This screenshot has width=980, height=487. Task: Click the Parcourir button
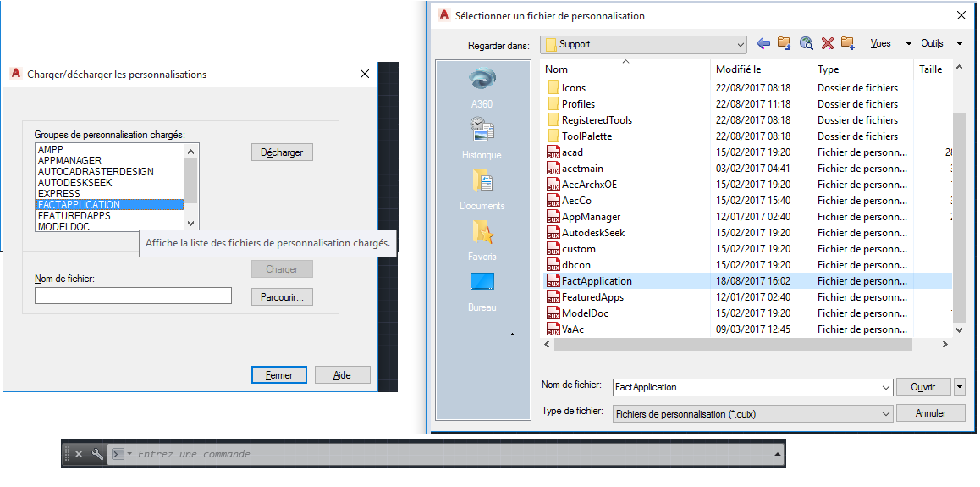[282, 297]
